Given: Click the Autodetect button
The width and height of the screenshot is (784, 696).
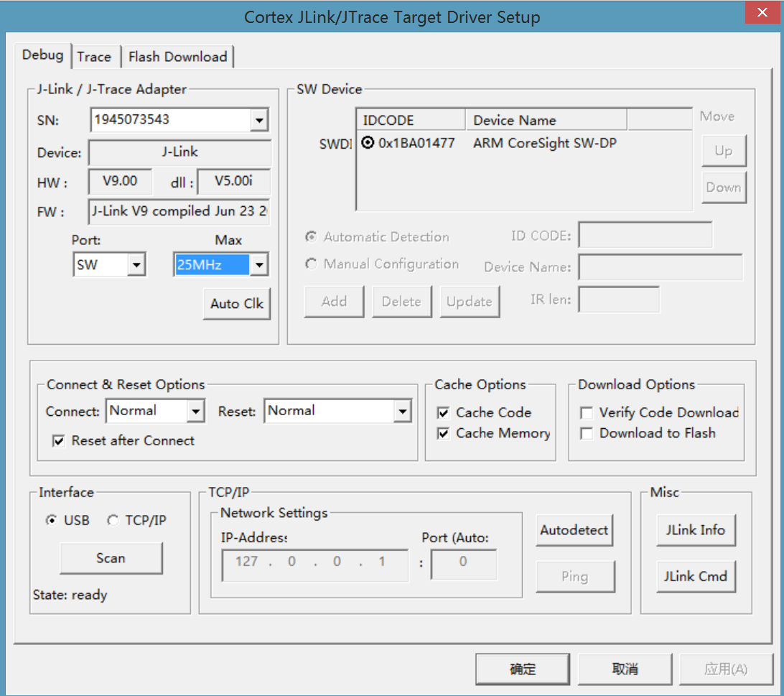Looking at the screenshot, I should (x=574, y=530).
